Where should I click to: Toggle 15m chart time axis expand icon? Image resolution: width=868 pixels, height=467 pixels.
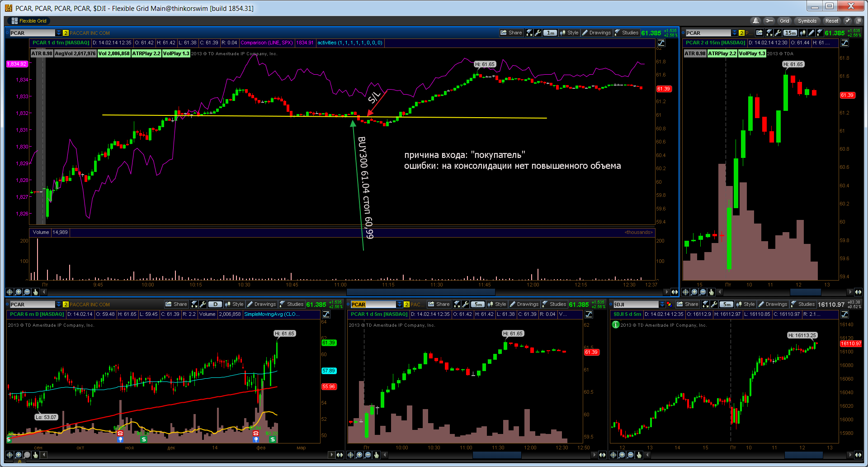tap(858, 292)
